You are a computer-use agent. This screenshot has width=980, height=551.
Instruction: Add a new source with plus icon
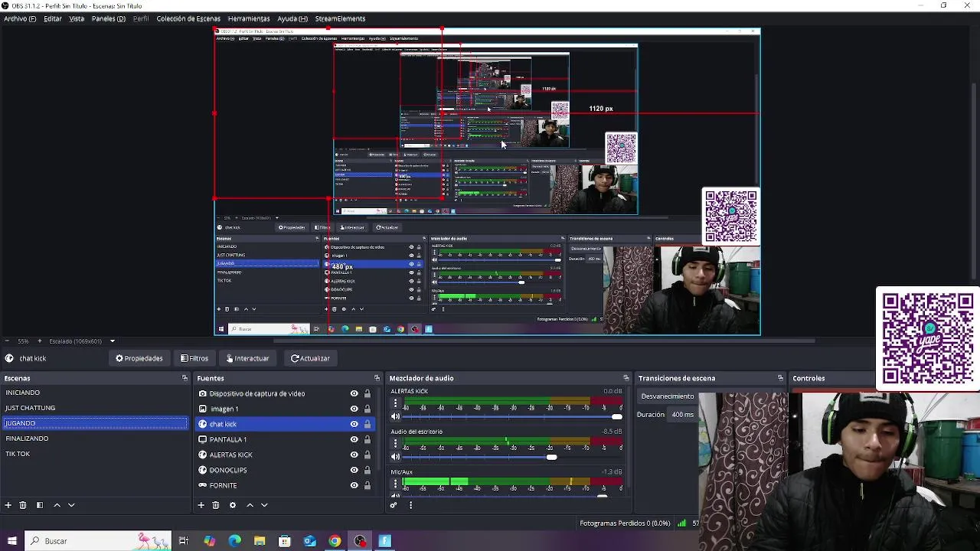201,505
